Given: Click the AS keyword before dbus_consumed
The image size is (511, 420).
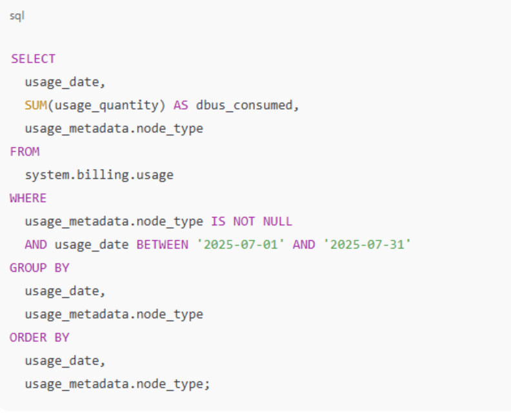Looking at the screenshot, I should point(181,105).
